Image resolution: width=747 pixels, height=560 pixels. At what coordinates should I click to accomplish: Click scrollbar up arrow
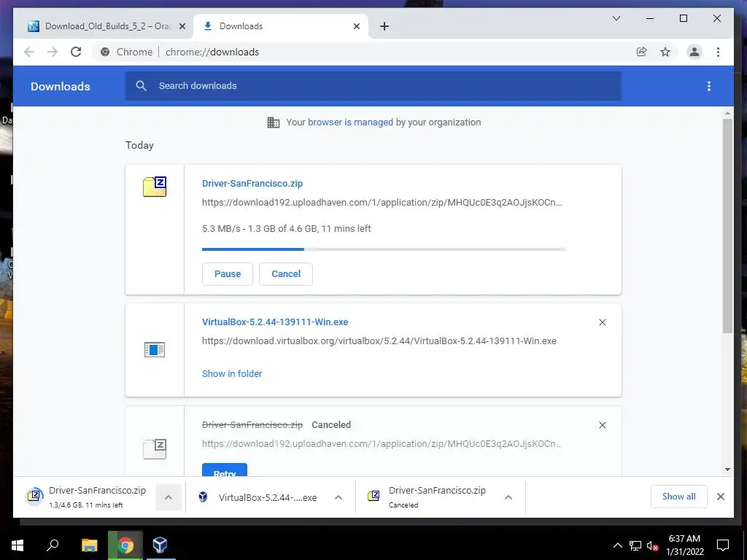727,114
